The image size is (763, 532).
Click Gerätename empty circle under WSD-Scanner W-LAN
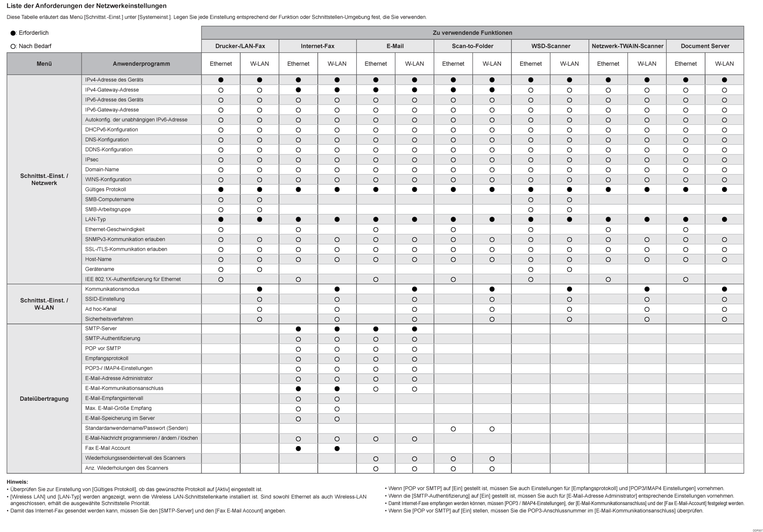click(569, 269)
